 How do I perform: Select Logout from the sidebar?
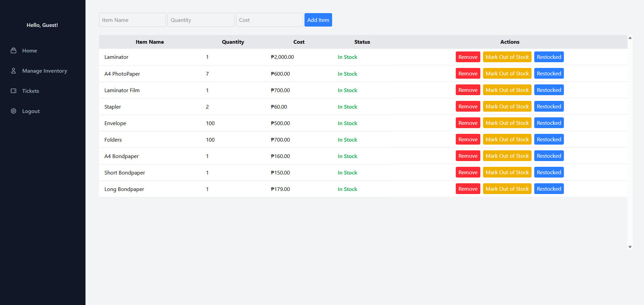coord(31,111)
